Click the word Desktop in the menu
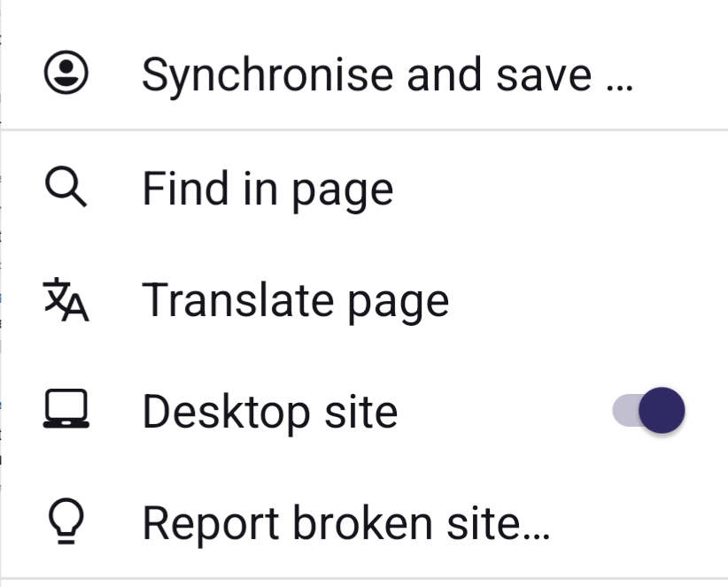728x587 pixels. point(226,412)
